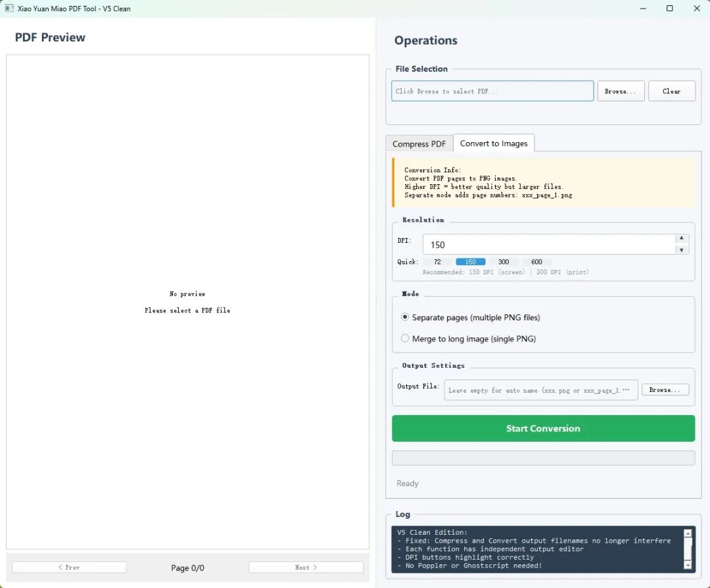
Task: Increase DPI with the up arrow
Action: (682, 238)
